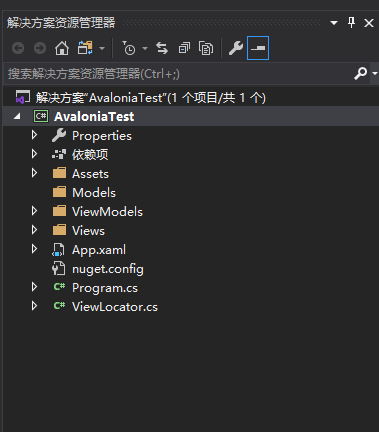Click the Program.cs C# icon
Screen dimensions: 379x432
(x=59, y=287)
